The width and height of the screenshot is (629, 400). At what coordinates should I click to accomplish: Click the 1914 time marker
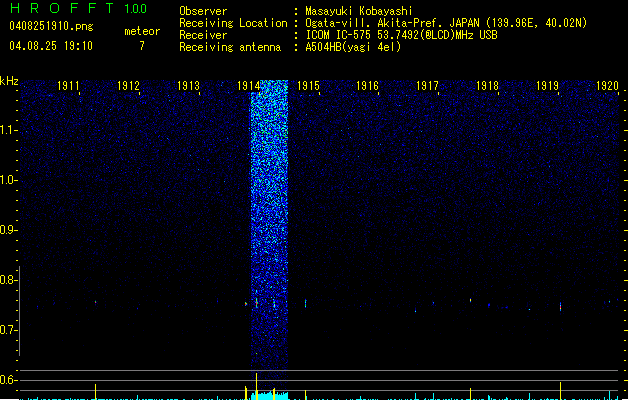pyautogui.click(x=248, y=86)
